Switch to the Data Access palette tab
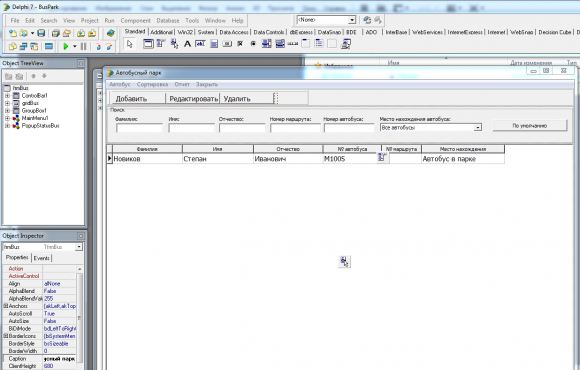This screenshot has width=580, height=370. coord(234,33)
